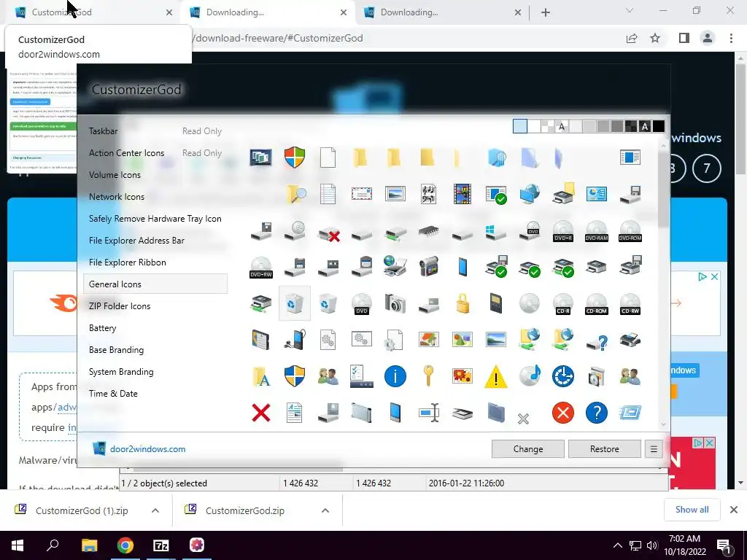Open Safely Remove Hardware Tray Icon category
This screenshot has width=747, height=560.
[x=155, y=219]
